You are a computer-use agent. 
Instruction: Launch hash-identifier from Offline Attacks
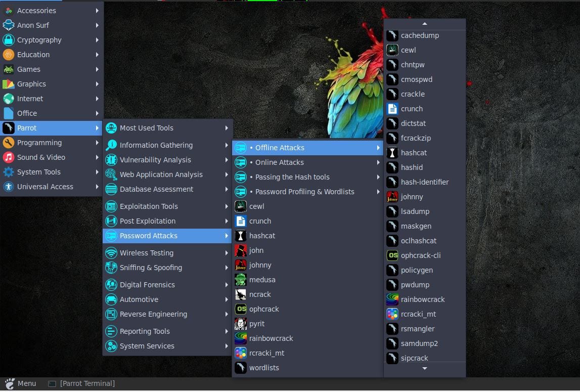425,182
